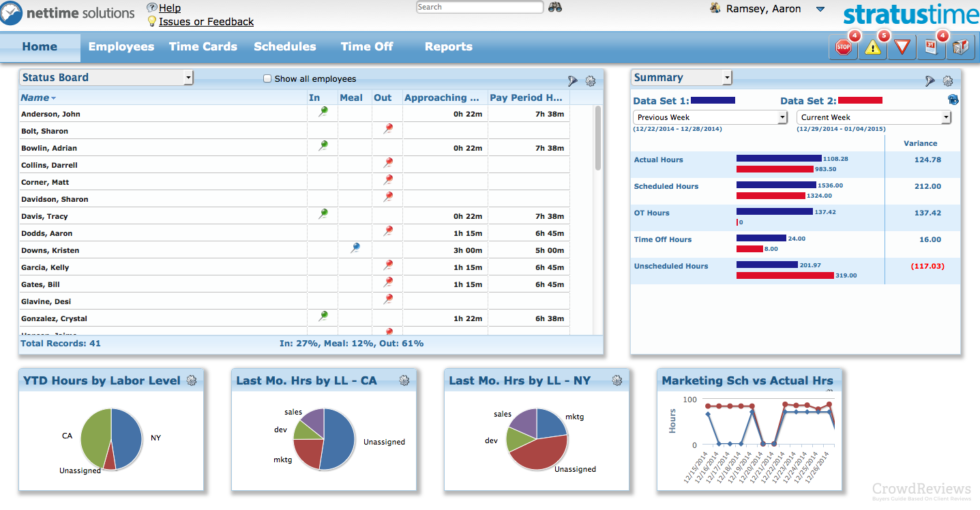
Task: Click user avatar icon beside Ramsey, Aaron
Action: coord(715,9)
